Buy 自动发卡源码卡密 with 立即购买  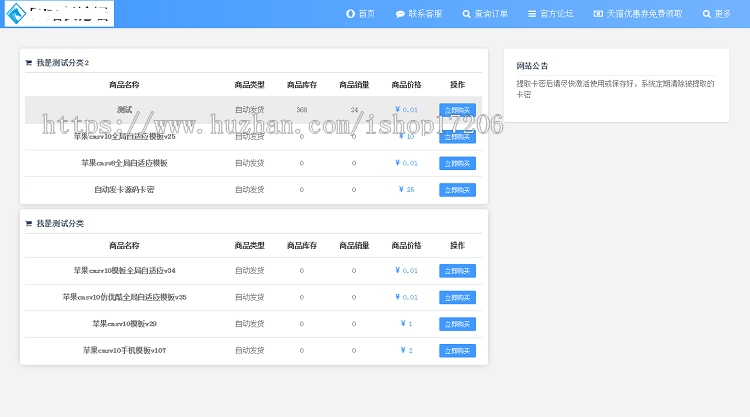457,190
